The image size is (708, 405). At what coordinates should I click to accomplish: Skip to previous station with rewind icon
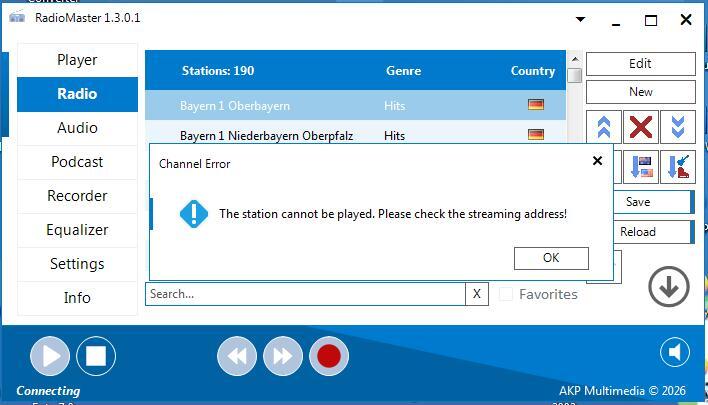coord(237,355)
